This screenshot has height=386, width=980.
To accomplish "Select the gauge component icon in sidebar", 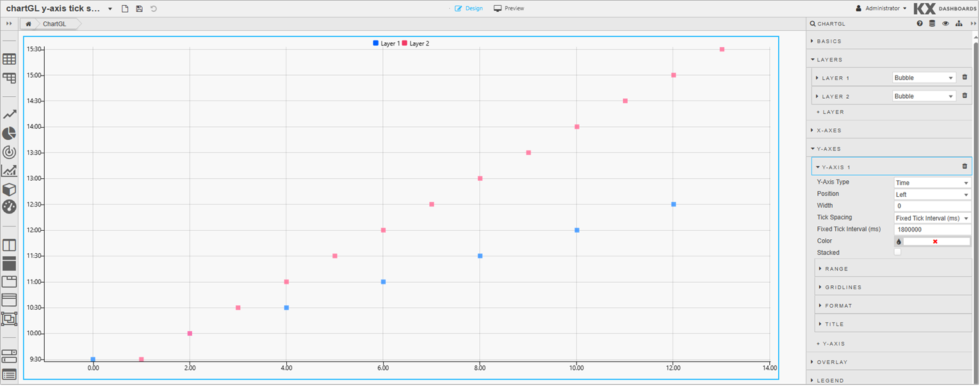I will pyautogui.click(x=9, y=206).
